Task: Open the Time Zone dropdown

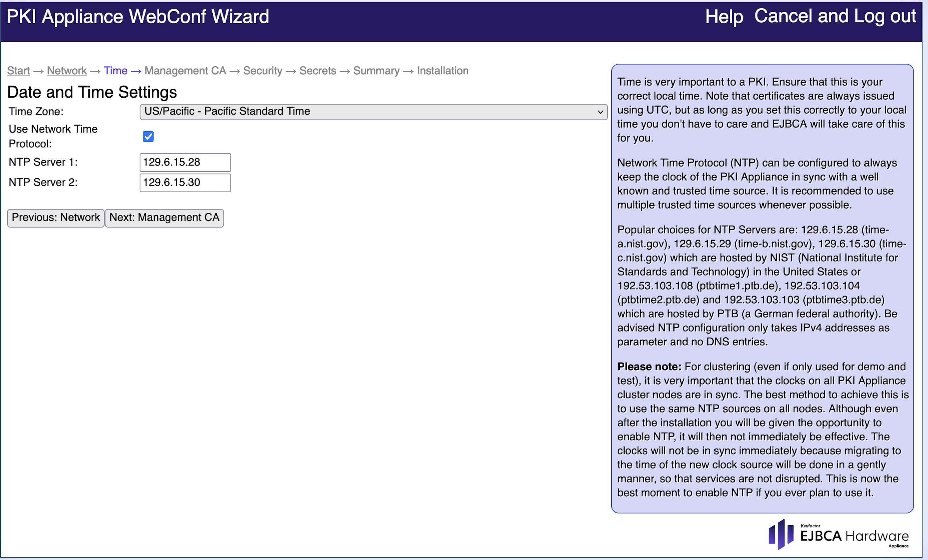Action: point(373,112)
